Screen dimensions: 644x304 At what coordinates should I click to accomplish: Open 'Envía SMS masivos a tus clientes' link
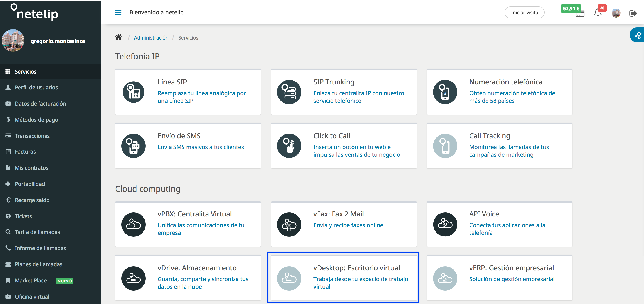(201, 147)
